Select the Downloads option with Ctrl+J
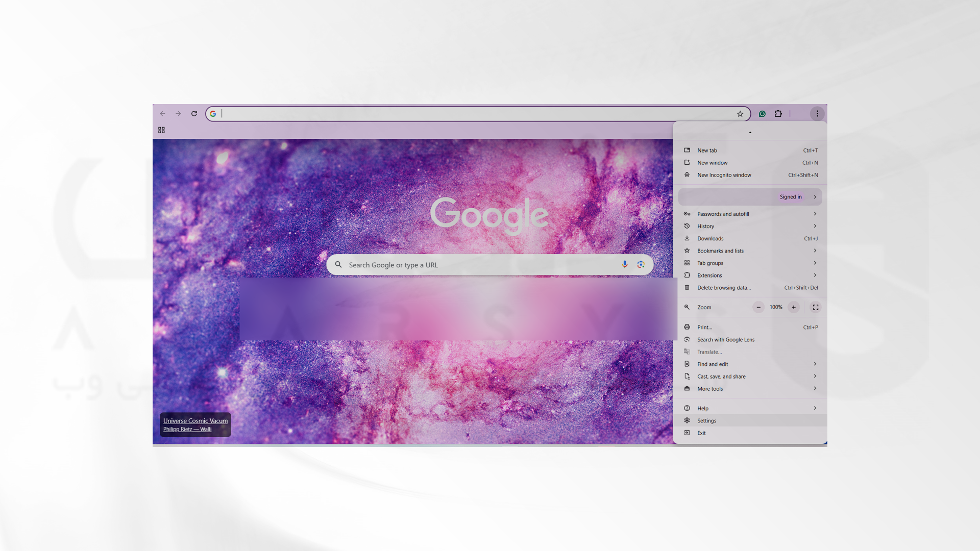The image size is (980, 551). click(750, 238)
